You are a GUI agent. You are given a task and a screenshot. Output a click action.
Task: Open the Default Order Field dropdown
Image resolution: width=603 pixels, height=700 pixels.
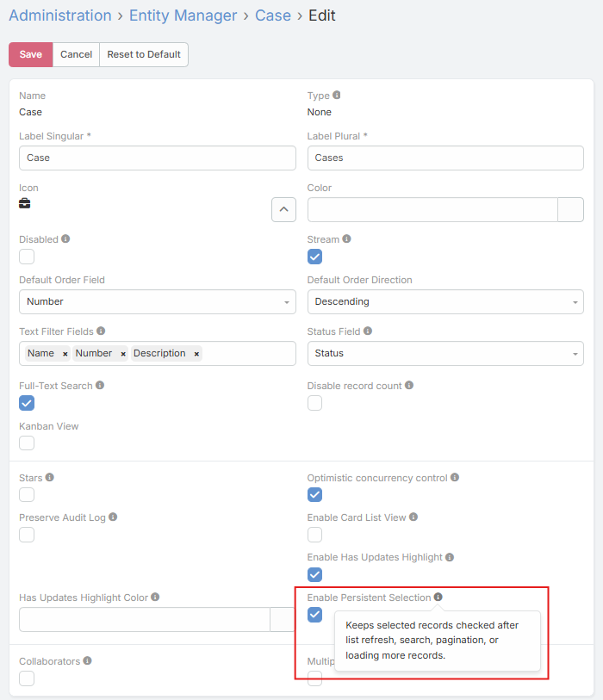pyautogui.click(x=157, y=302)
